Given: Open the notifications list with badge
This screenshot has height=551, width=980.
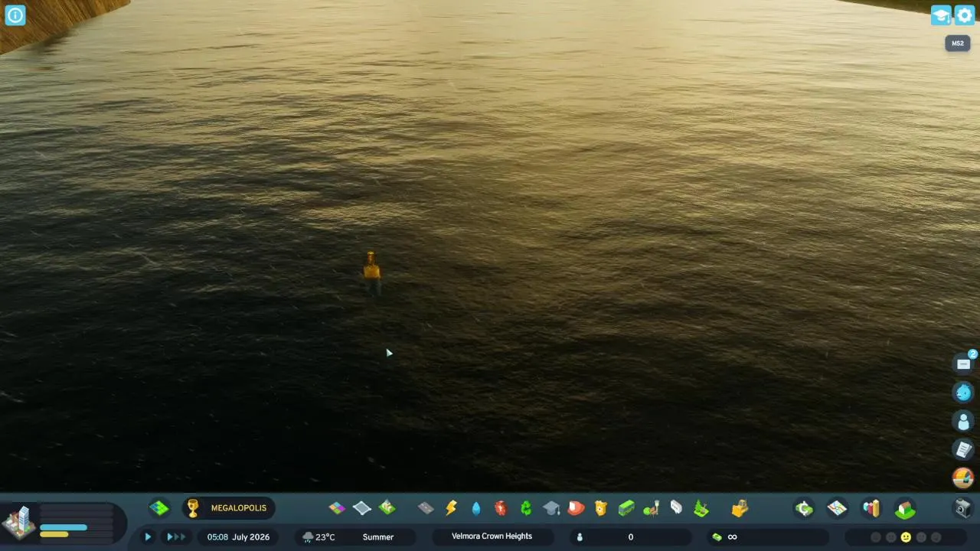Looking at the screenshot, I should (963, 364).
